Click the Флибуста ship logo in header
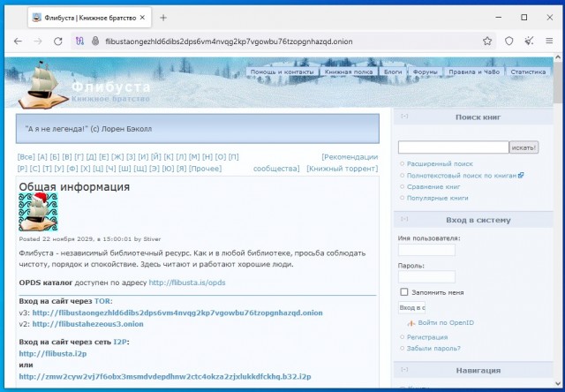 pos(42,86)
